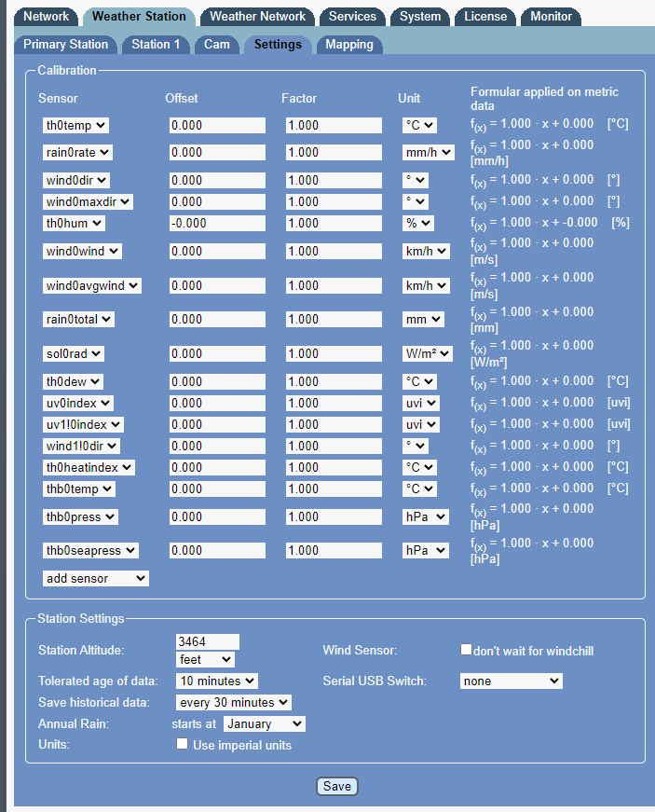
Task: Open the wind0wind sensor name dropdown
Action: pos(82,251)
